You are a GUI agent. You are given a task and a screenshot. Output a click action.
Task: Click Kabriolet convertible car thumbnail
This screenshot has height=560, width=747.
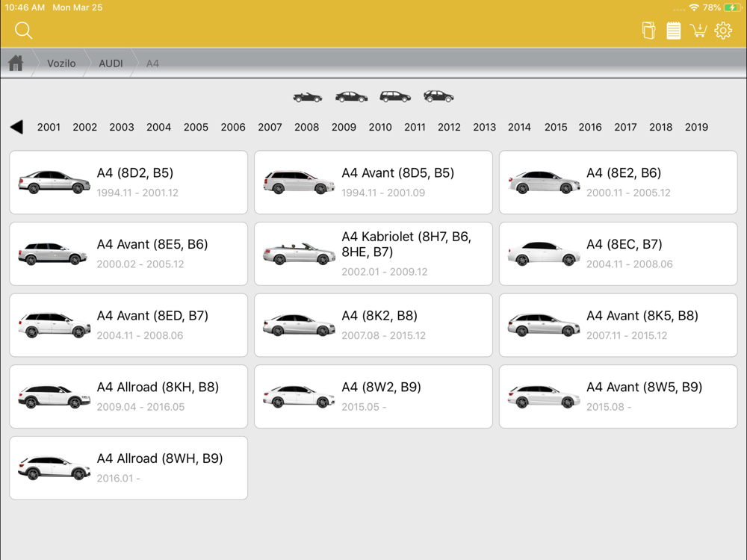click(300, 254)
